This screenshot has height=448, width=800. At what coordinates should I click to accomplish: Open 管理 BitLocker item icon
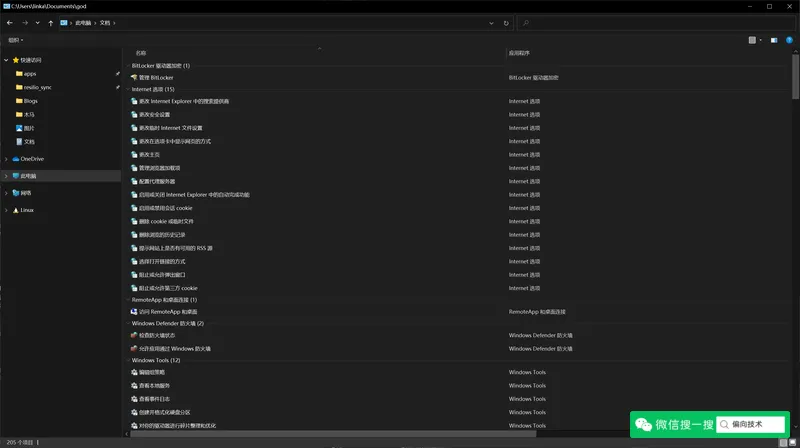point(134,78)
